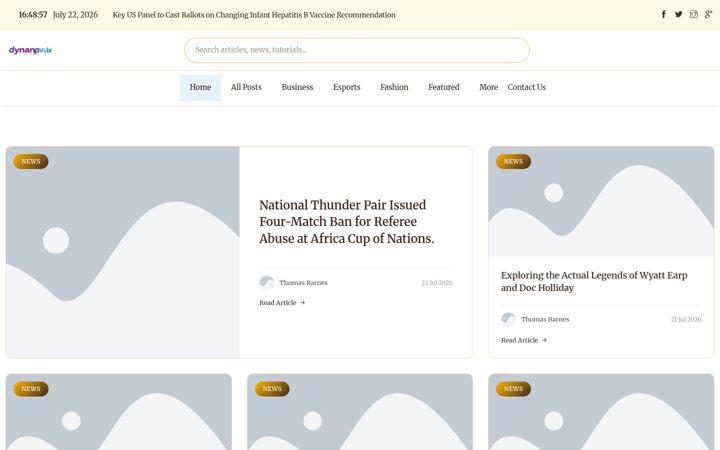720x450 pixels.
Task: Expand the More menu
Action: pyautogui.click(x=489, y=87)
